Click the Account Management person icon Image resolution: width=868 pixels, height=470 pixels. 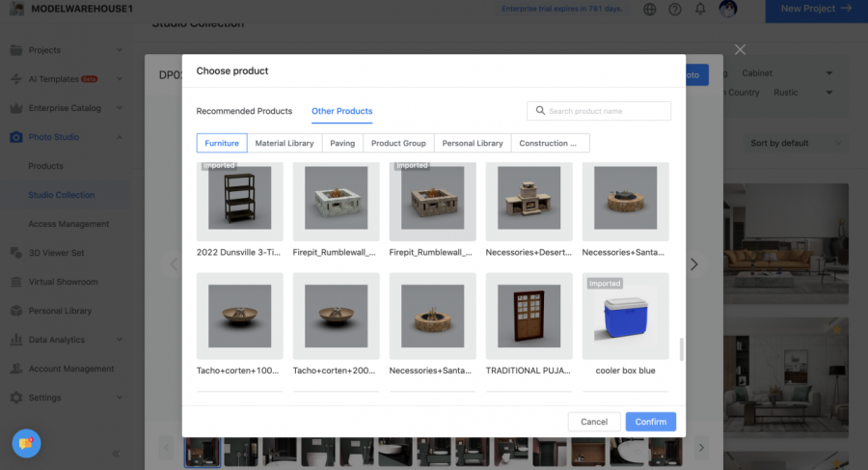tap(16, 369)
